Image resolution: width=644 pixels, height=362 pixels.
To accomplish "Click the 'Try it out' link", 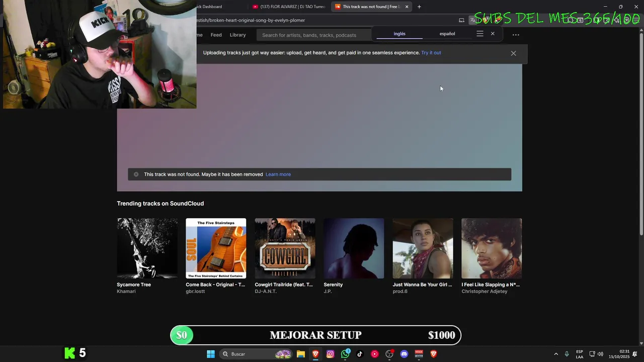I will (x=431, y=53).
